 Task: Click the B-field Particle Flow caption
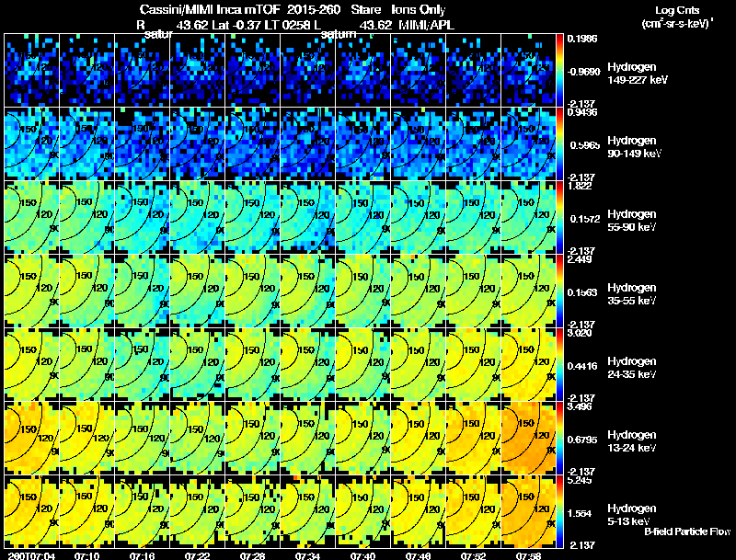click(x=687, y=531)
